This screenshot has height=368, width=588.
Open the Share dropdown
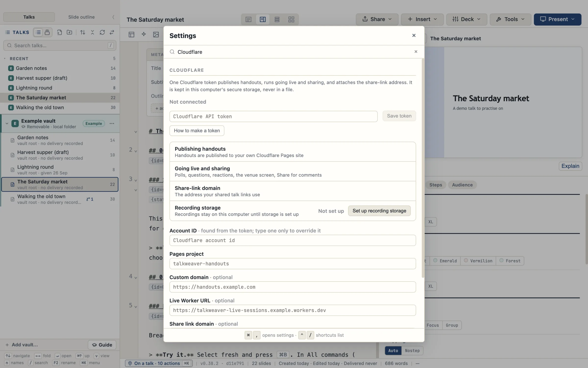[x=377, y=19]
